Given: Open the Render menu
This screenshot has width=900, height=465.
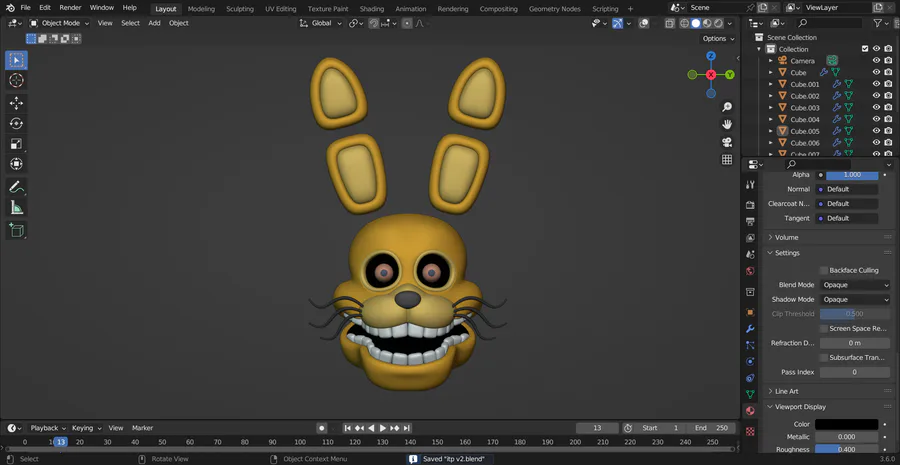Looking at the screenshot, I should click(70, 8).
